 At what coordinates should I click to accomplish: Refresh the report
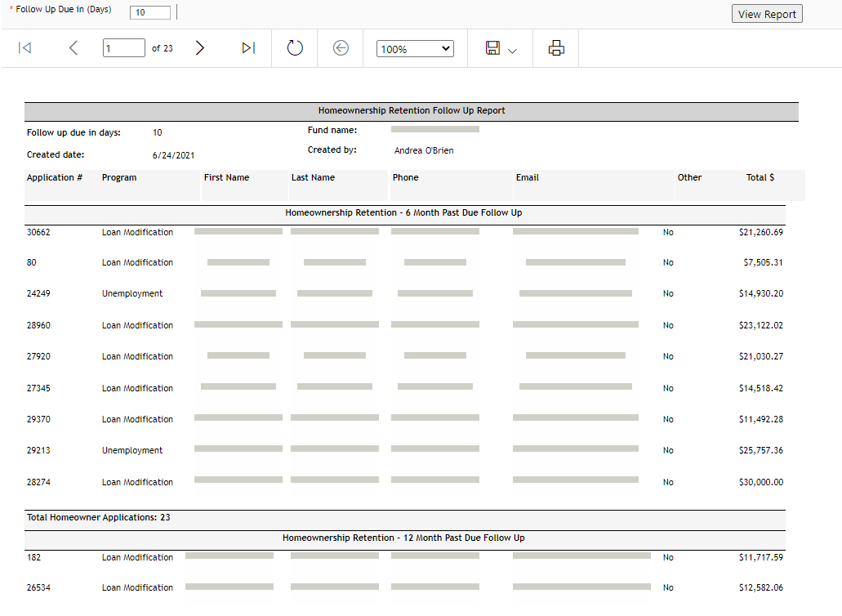(x=295, y=48)
